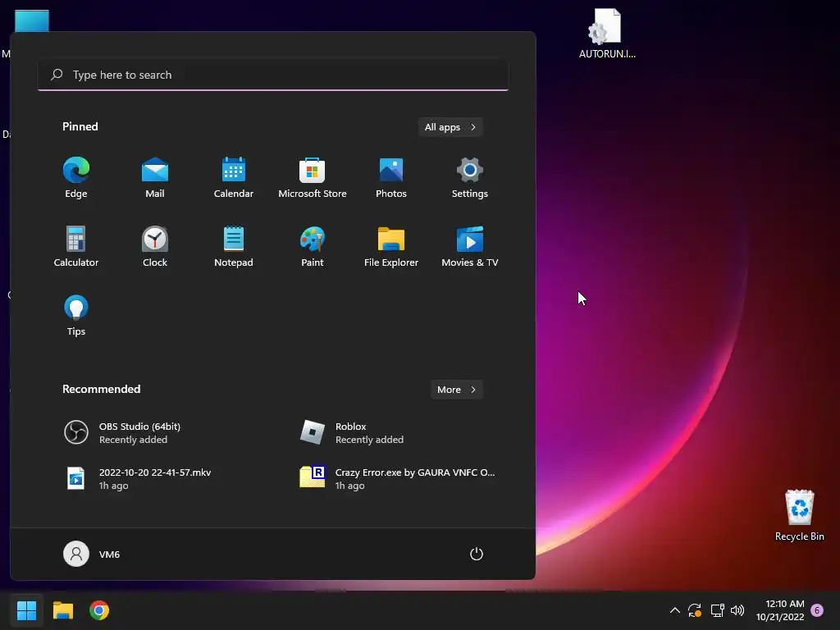
Task: Open Google Chrome from the taskbar
Action: click(x=99, y=610)
